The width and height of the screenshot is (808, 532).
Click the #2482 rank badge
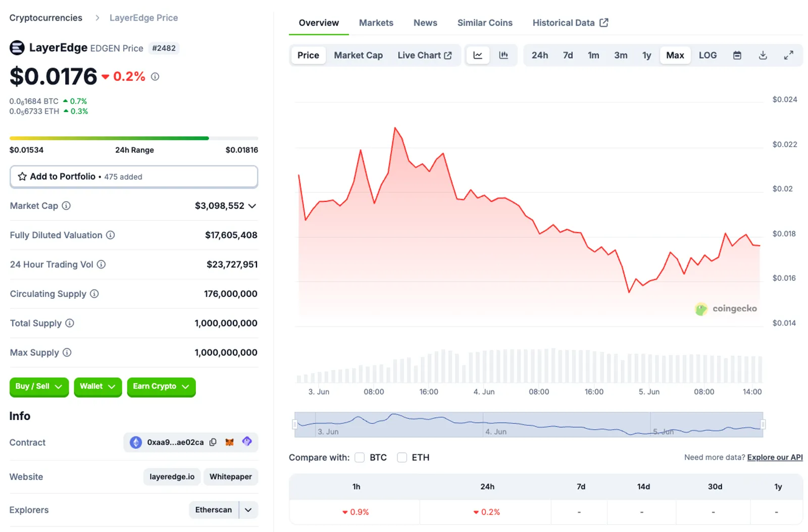[164, 48]
